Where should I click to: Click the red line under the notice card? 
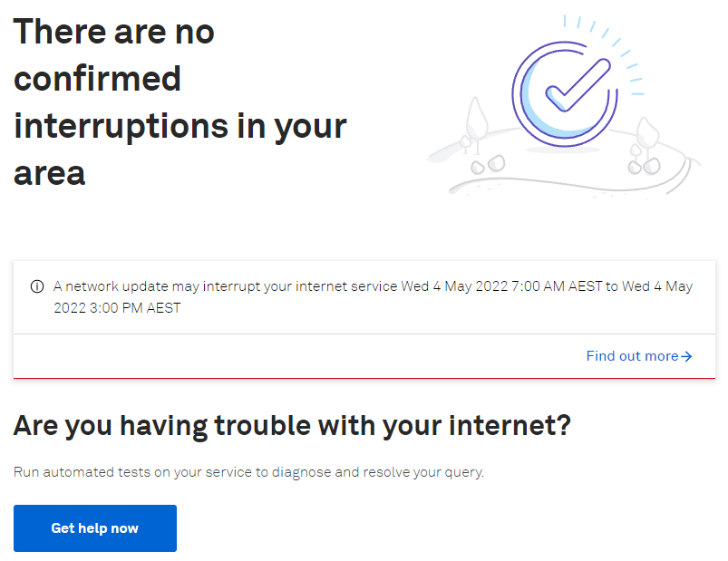[x=364, y=379]
